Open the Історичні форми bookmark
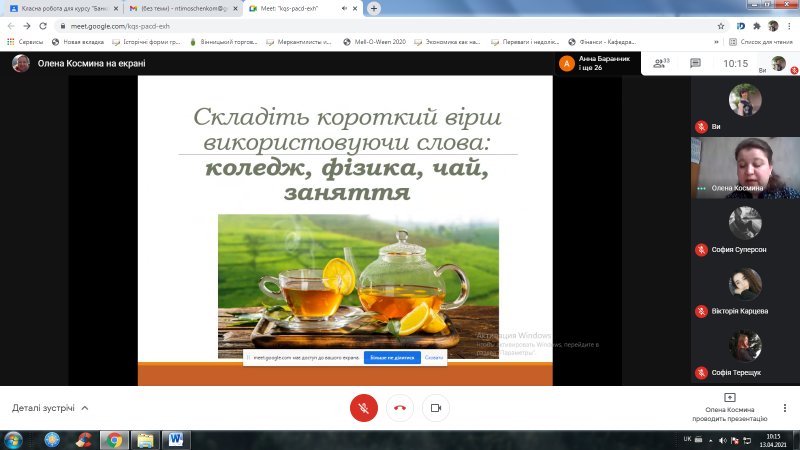This screenshot has width=800, height=450. coord(146,42)
